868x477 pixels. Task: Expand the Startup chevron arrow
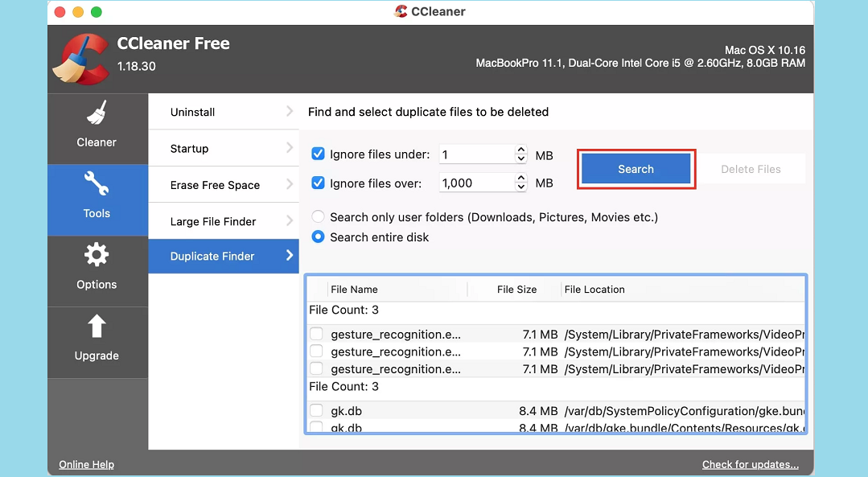[290, 147]
